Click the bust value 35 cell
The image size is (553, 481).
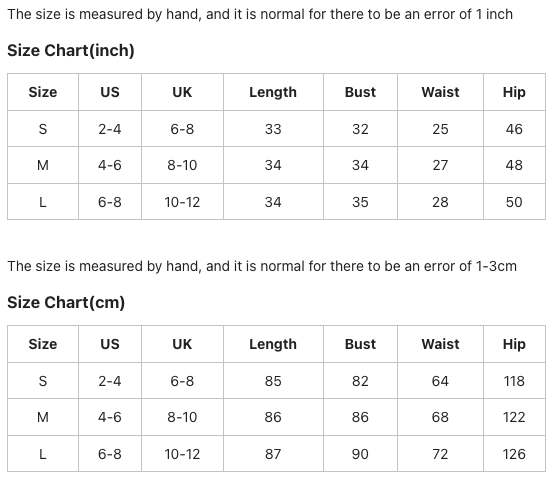click(360, 202)
